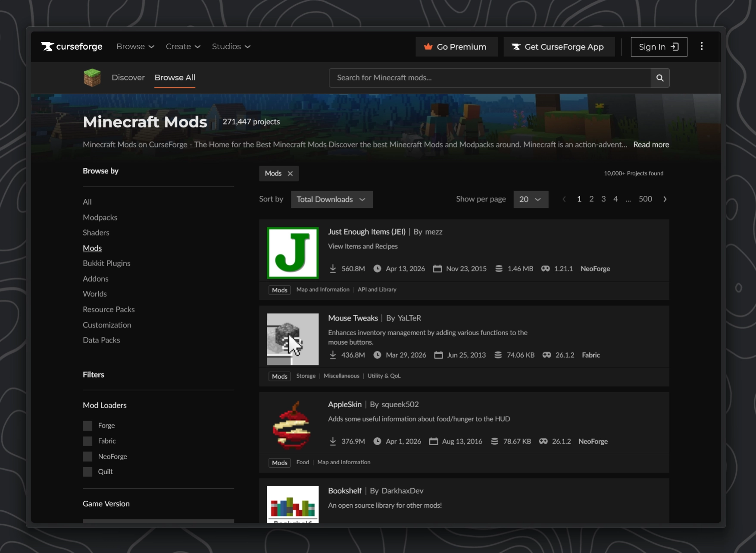This screenshot has width=756, height=553.
Task: Open the three-dot more options menu
Action: (x=701, y=47)
